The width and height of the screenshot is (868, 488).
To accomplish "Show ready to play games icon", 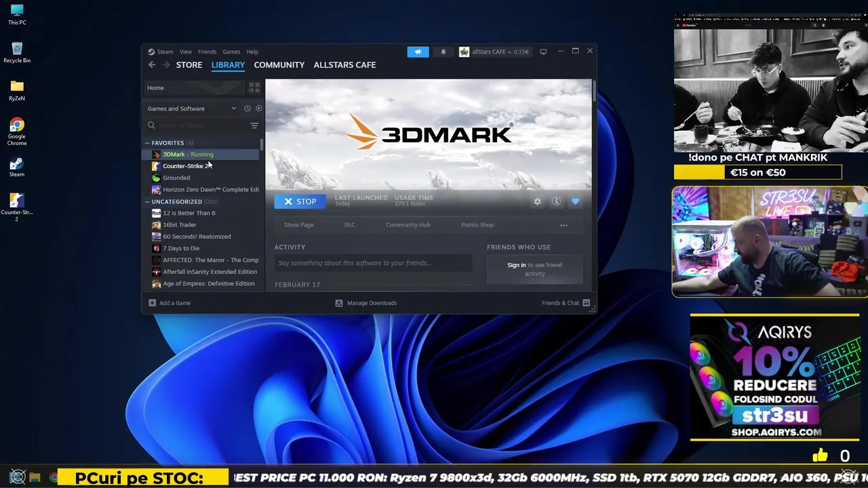I will (x=258, y=108).
